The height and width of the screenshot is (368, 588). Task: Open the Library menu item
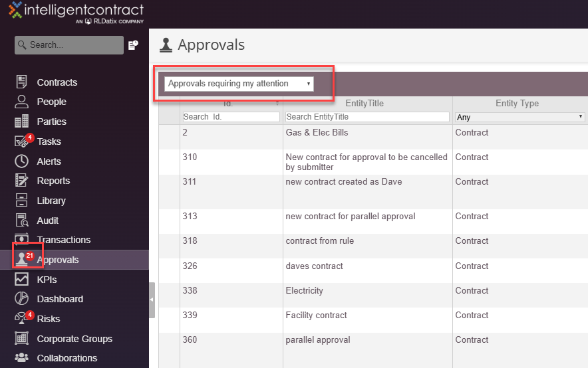click(51, 201)
